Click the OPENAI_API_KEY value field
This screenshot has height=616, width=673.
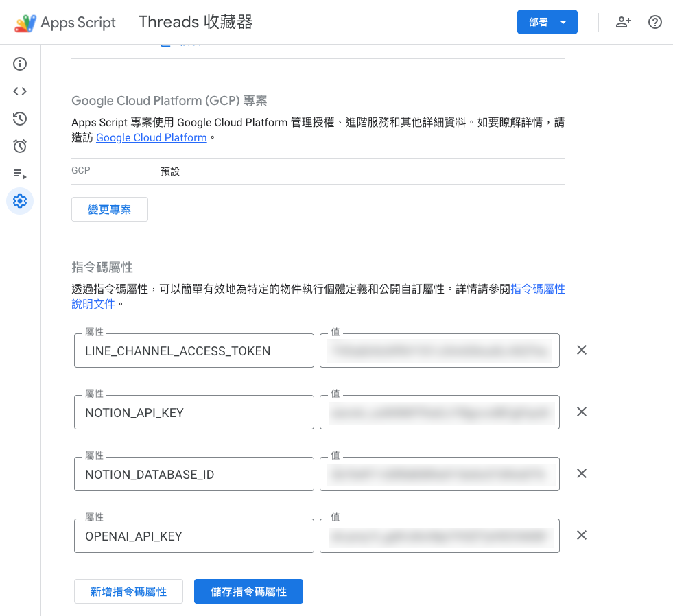click(x=439, y=536)
